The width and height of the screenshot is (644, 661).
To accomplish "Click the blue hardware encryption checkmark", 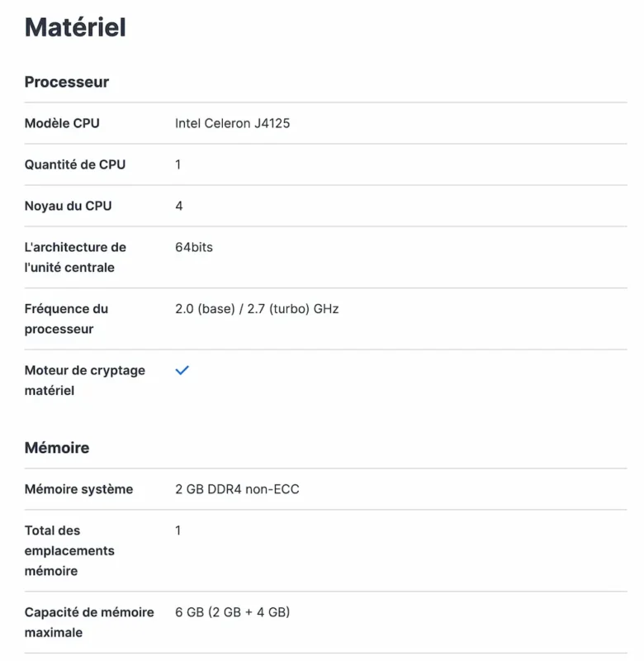I will pos(182,370).
